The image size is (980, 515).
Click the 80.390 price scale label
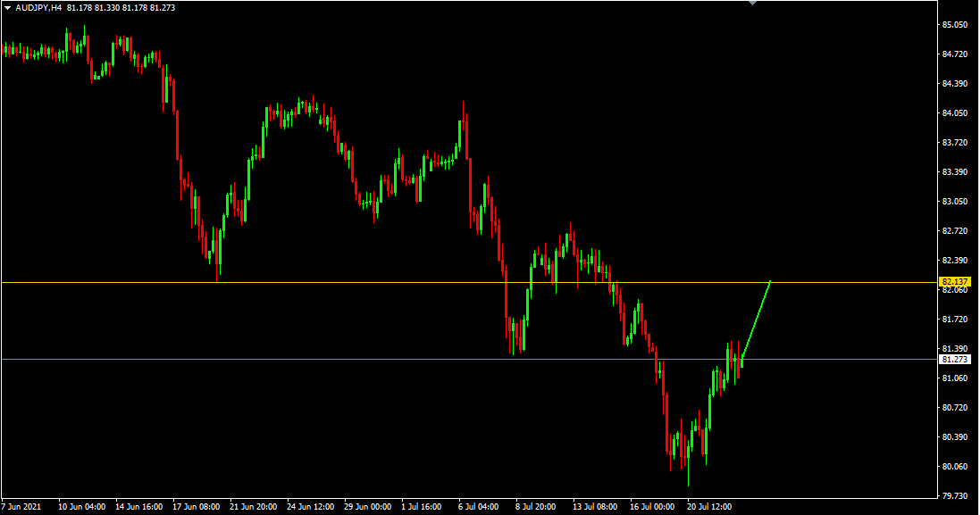pos(955,437)
